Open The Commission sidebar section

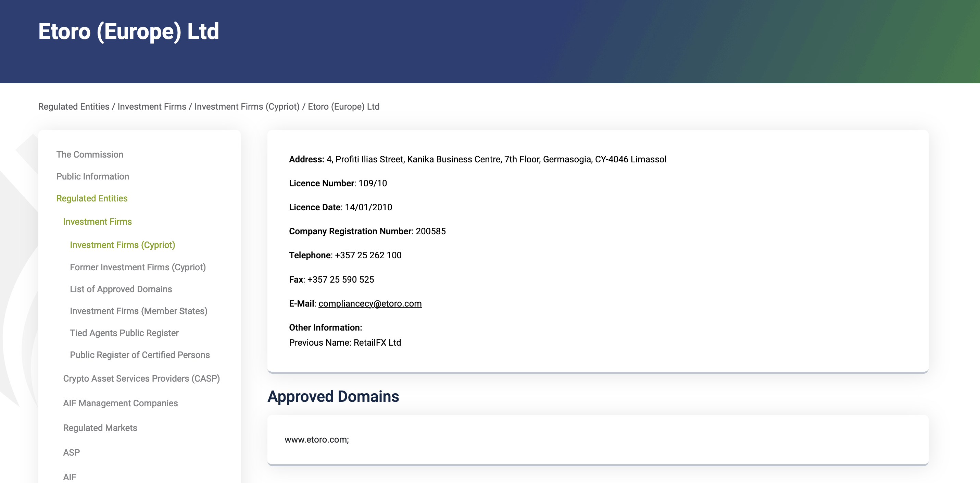coord(89,154)
